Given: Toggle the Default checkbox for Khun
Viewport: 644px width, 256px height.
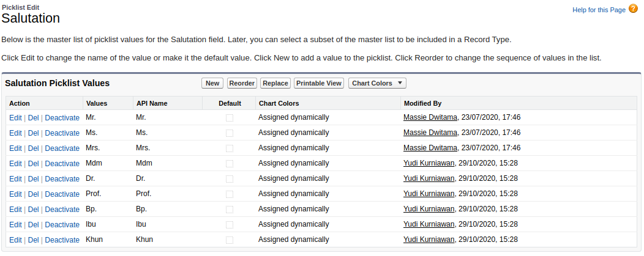Looking at the screenshot, I should tap(229, 240).
